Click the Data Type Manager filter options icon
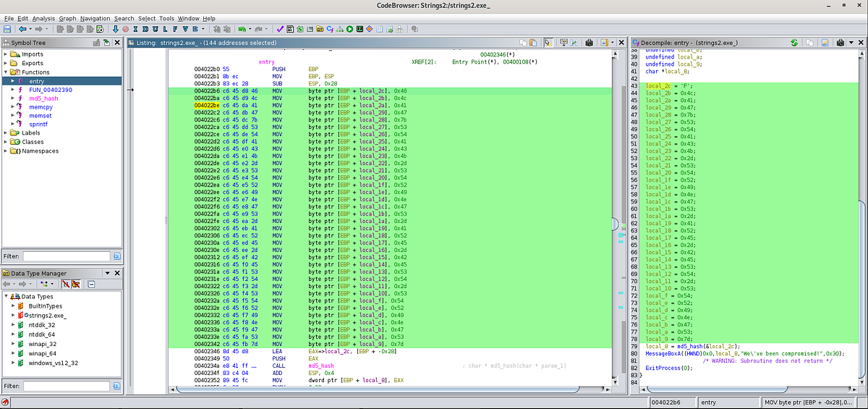Viewport: 868px width, 409px height. tap(117, 385)
